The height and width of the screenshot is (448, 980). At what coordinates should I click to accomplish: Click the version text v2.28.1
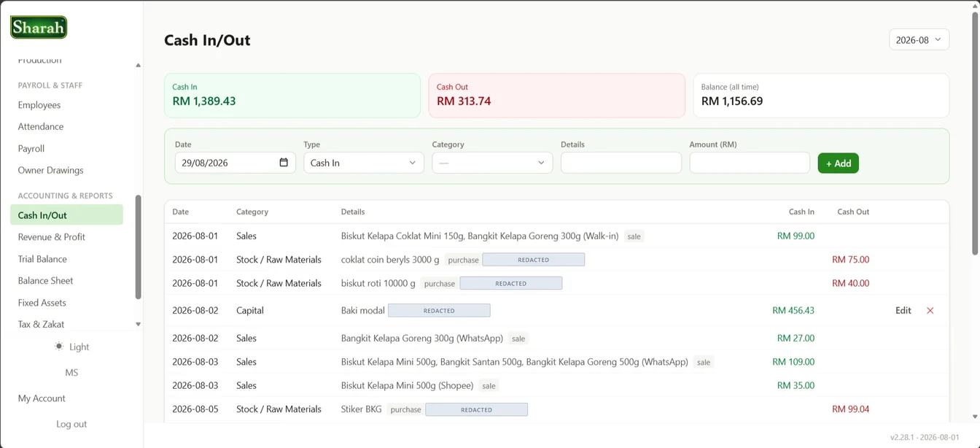click(904, 437)
